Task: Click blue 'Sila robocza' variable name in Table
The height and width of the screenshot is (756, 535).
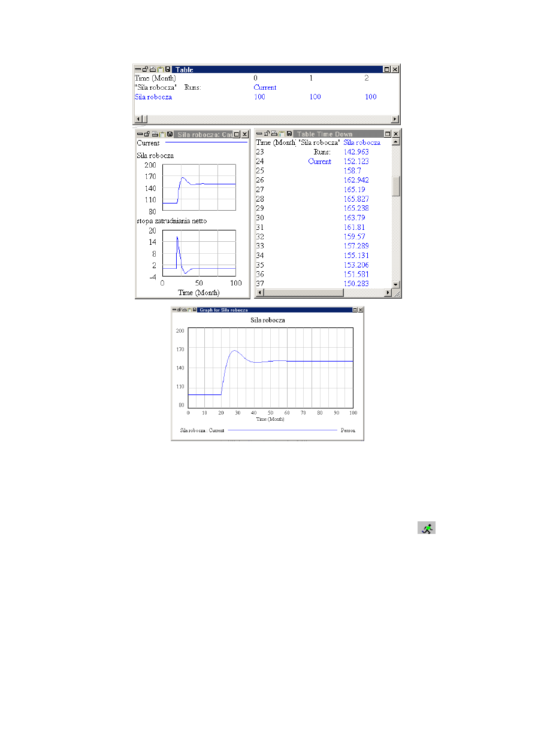Action: (153, 97)
